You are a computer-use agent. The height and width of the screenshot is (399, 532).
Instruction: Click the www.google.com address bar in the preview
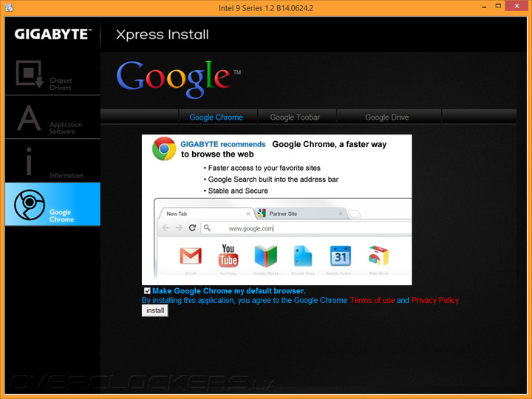click(307, 228)
